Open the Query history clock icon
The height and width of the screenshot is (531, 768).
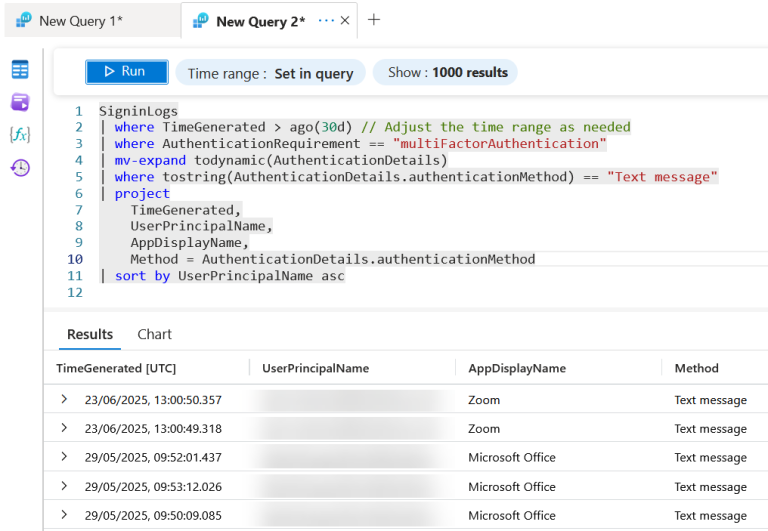coord(20,168)
